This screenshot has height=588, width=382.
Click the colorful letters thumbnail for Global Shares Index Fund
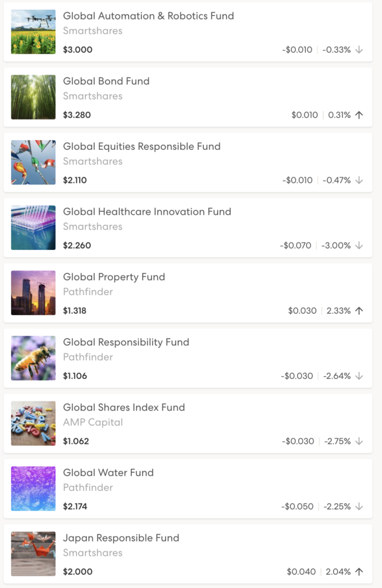33,423
